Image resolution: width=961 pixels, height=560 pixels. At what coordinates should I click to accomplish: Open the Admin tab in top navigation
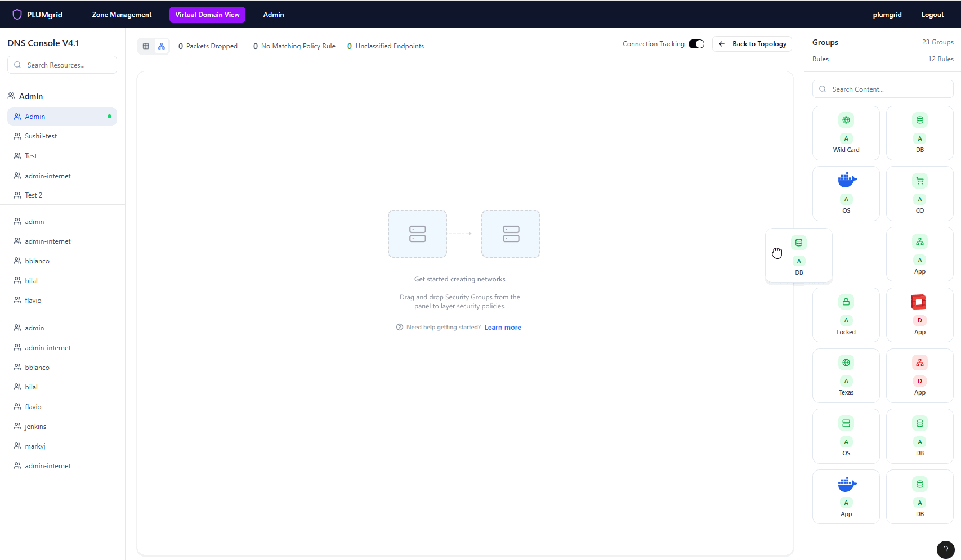pos(274,15)
